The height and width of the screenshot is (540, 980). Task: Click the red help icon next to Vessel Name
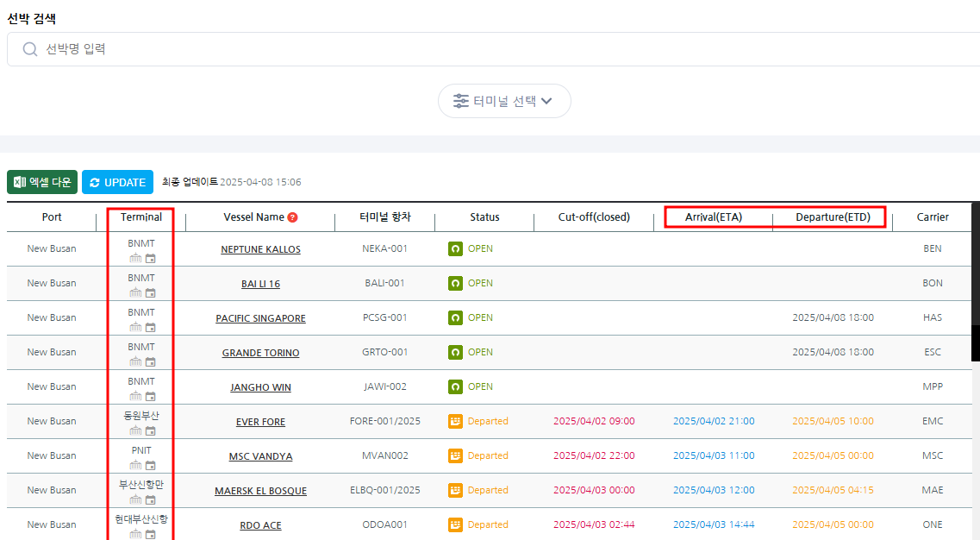(x=292, y=217)
